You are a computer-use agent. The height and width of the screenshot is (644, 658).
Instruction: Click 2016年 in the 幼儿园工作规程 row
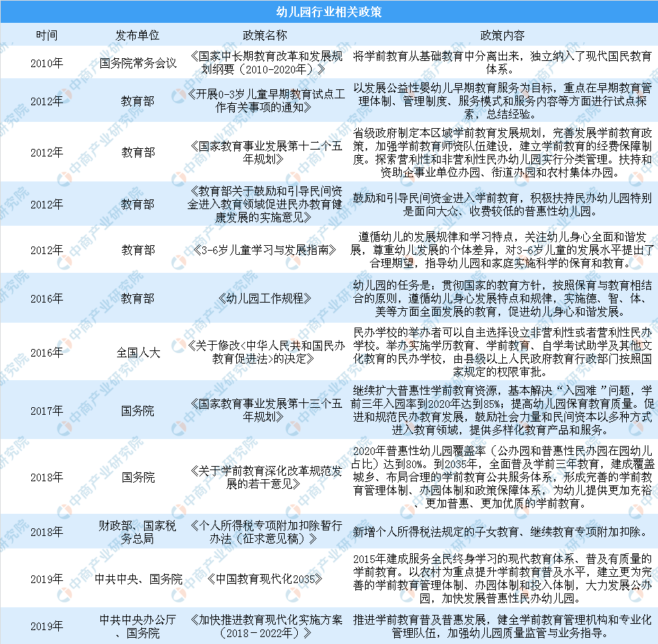pyautogui.click(x=46, y=298)
